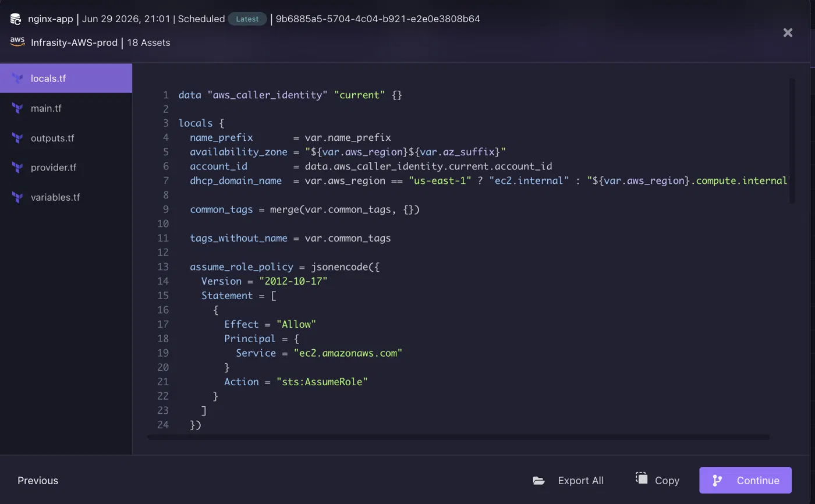Screen dimensions: 815x504
Task: Click line number 1 in the gutter
Action: 166,95
